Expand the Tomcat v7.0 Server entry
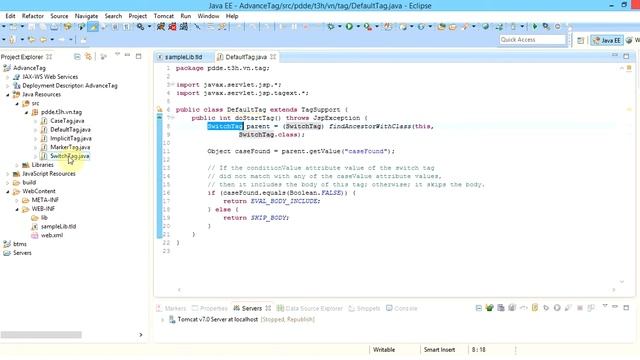This screenshot has height=360, width=640. click(162, 320)
